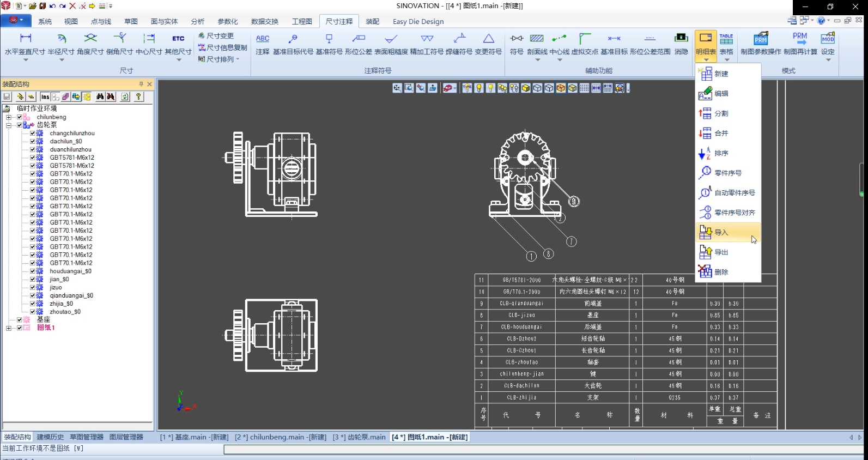Image resolution: width=868 pixels, height=460 pixels.
Task: Toggle the duanchilunzhou checkbox
Action: point(33,149)
